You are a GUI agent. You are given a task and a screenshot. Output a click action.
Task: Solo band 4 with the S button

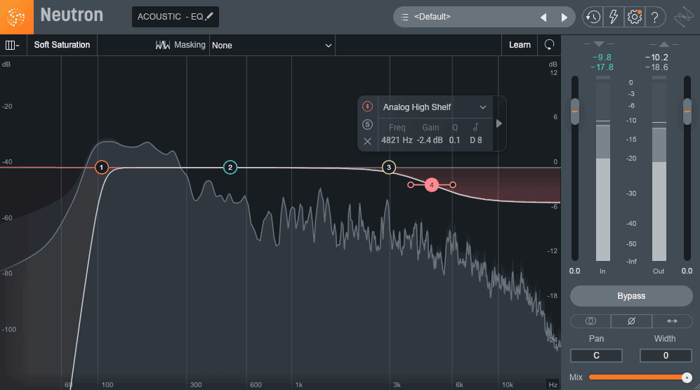[x=367, y=124]
